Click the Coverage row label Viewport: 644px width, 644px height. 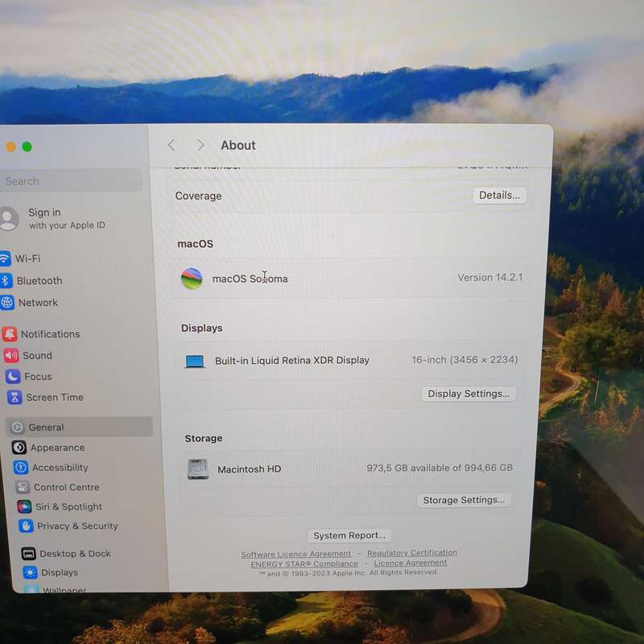(198, 196)
